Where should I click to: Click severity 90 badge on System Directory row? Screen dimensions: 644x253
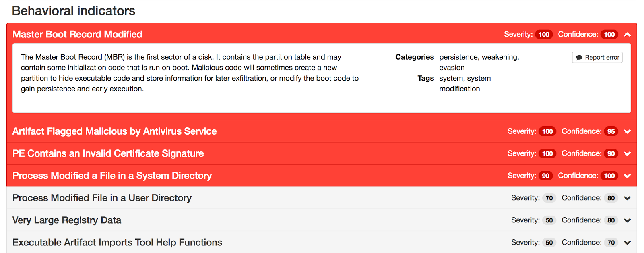click(545, 176)
